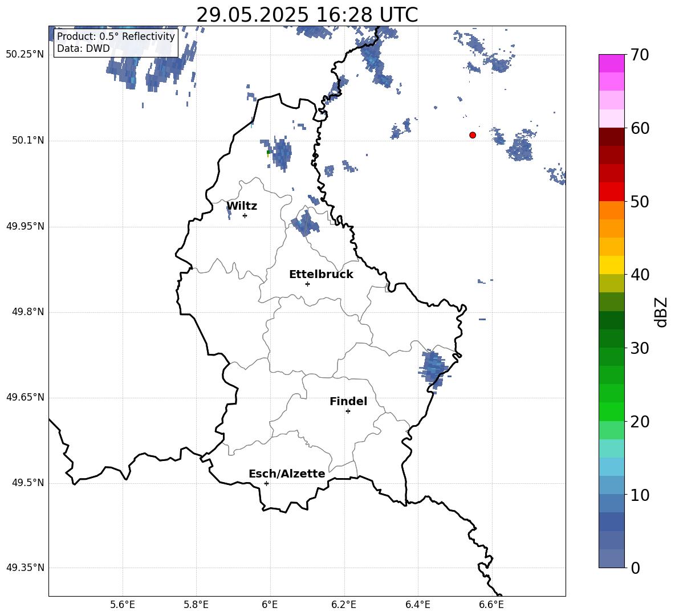This screenshot has width=675, height=616.
Task: Click the 5.6°E longitude label
Action: click(x=122, y=605)
